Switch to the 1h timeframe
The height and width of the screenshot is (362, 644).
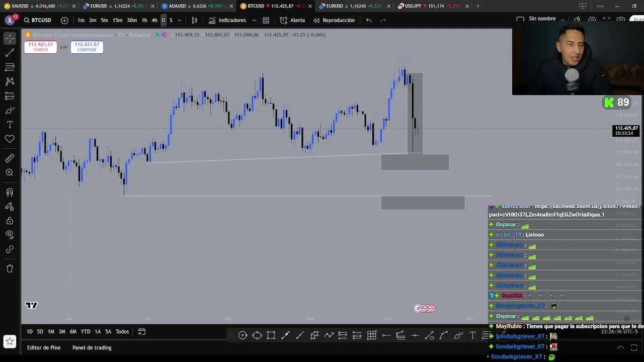click(x=144, y=20)
